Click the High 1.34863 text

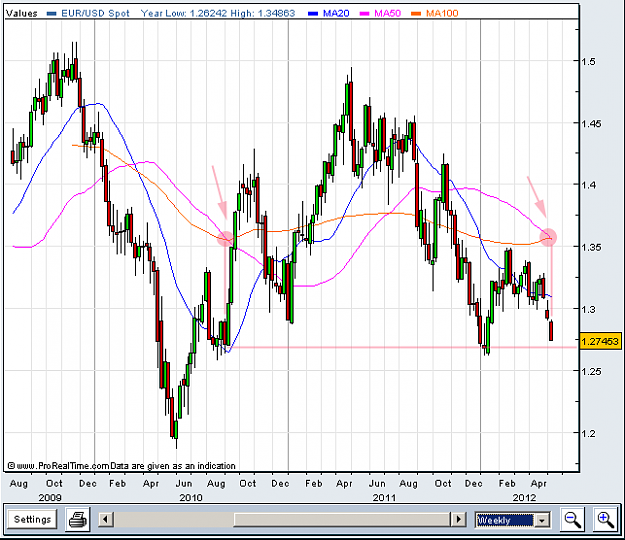[x=263, y=13]
